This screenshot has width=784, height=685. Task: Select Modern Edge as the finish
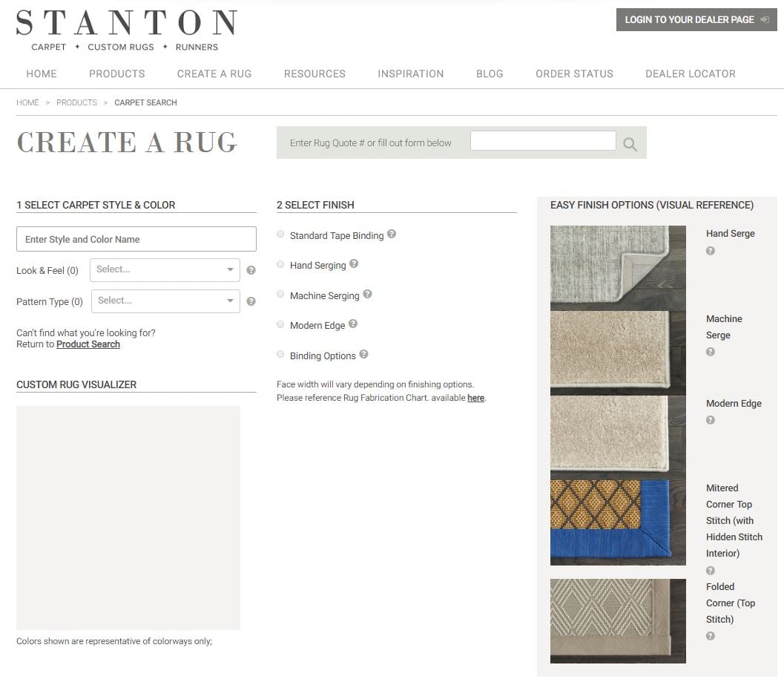click(280, 324)
